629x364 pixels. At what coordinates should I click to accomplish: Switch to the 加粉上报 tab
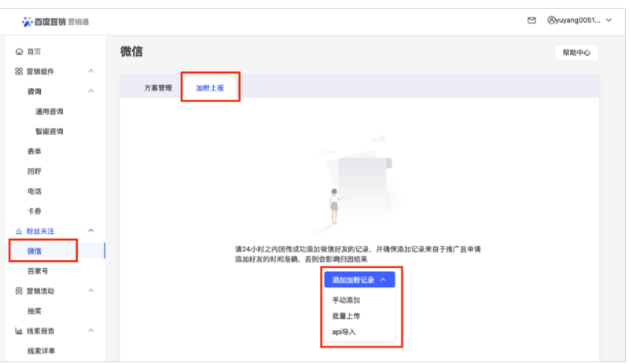pyautogui.click(x=210, y=88)
